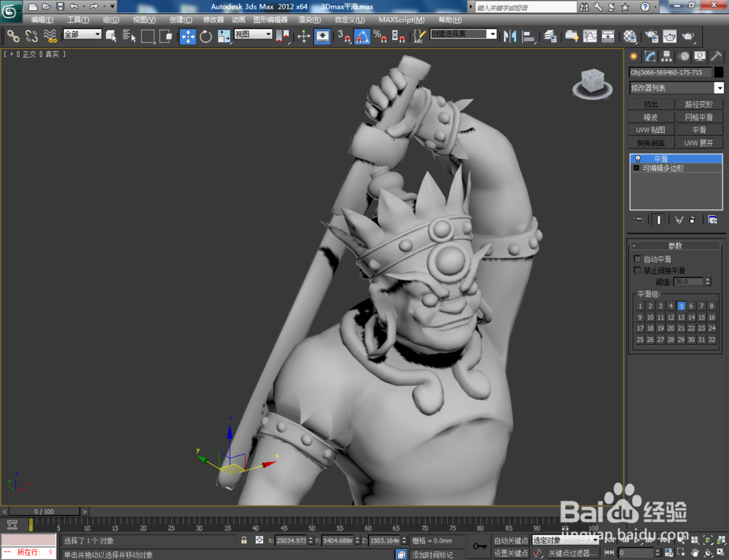Toggle smoothing group 5
This screenshot has height=560, width=729.
tap(681, 306)
